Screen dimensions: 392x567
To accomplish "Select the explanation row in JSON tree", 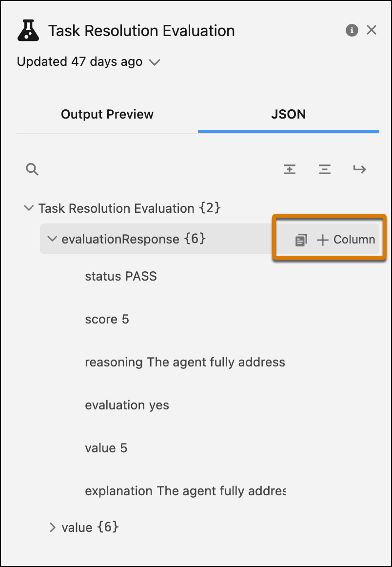I will (185, 491).
